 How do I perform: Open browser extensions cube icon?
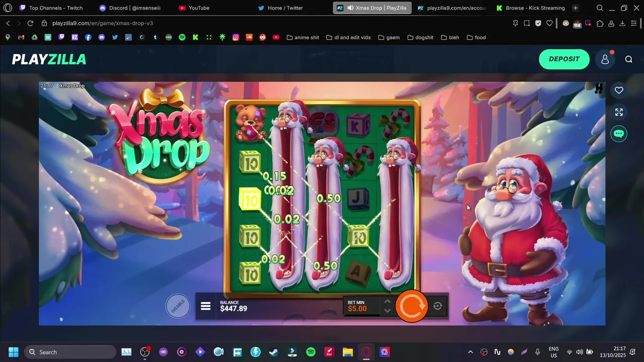pos(600,23)
